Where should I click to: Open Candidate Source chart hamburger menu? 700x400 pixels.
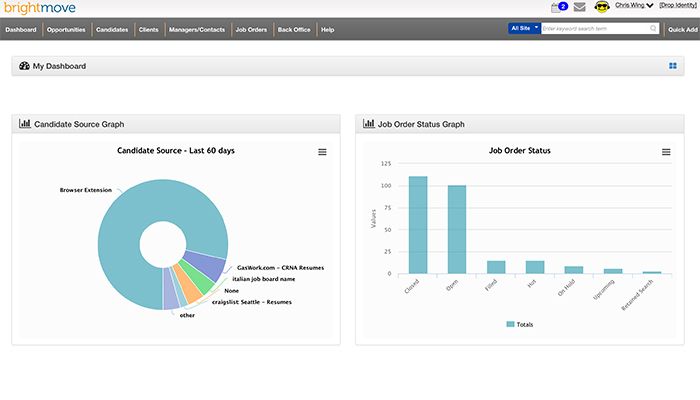click(322, 152)
